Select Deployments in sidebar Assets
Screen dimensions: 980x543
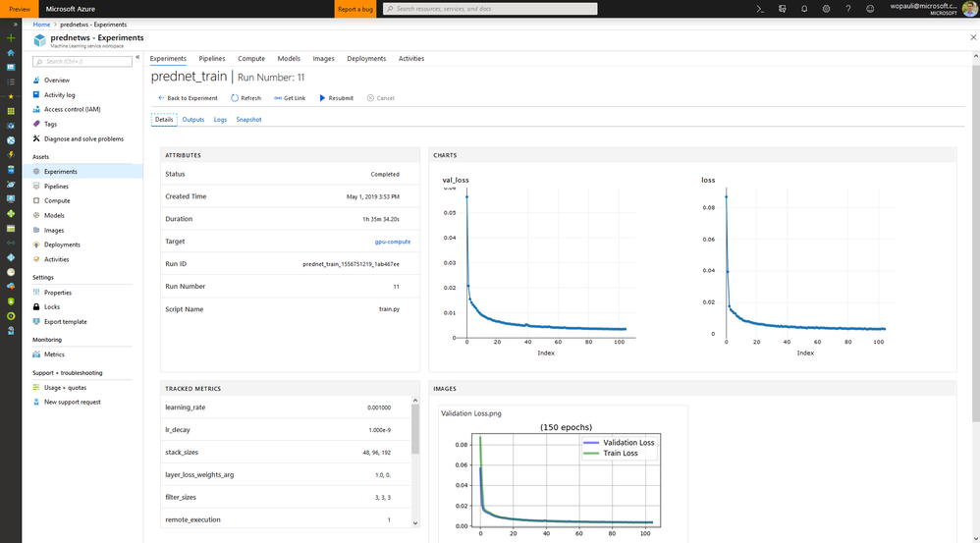[62, 244]
